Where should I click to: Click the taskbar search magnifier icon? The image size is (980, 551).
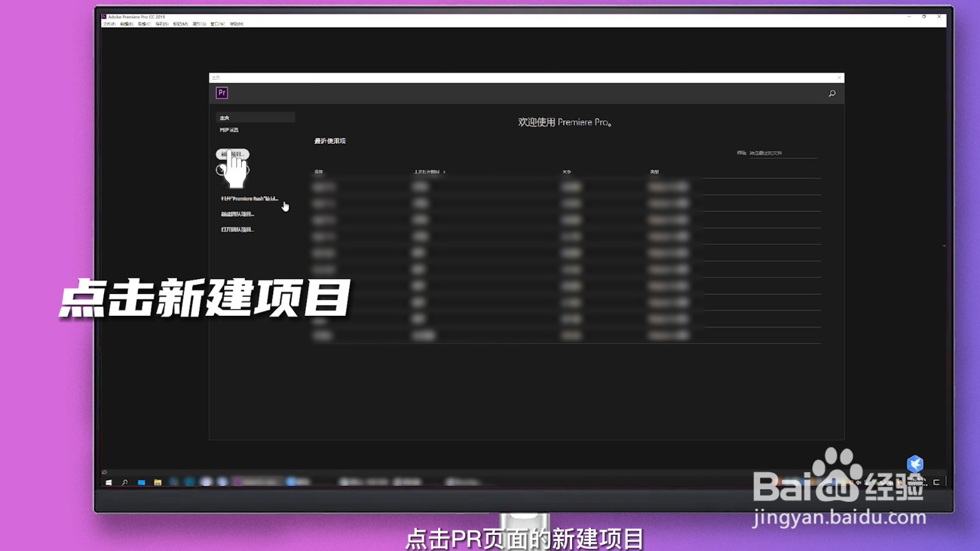tap(125, 482)
